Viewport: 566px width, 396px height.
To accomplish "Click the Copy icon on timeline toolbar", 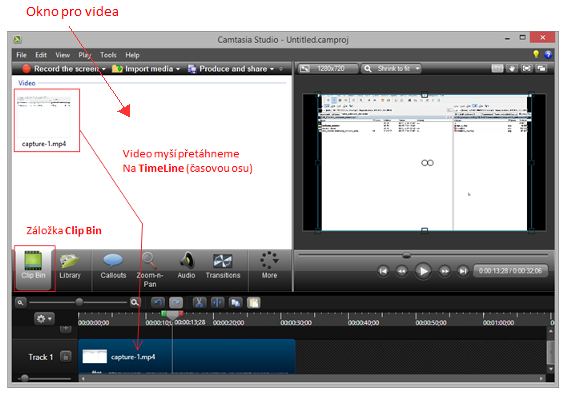I will pos(236,303).
